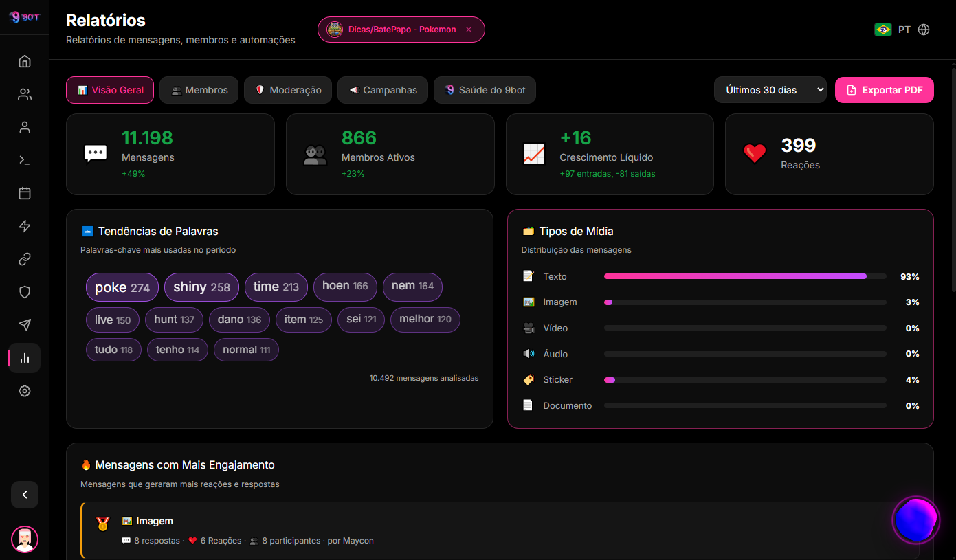
Task: Open the lightning bolt automations icon
Action: click(25, 226)
